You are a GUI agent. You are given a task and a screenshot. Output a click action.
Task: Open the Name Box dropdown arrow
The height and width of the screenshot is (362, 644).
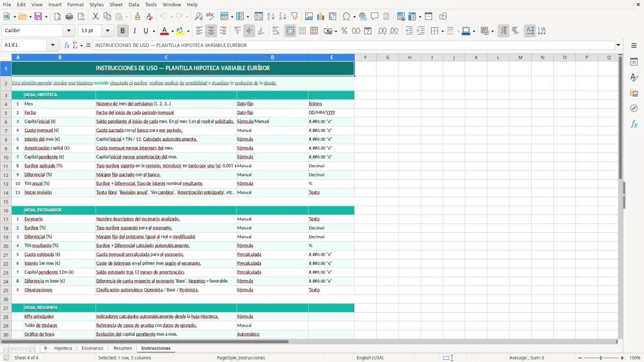click(53, 45)
